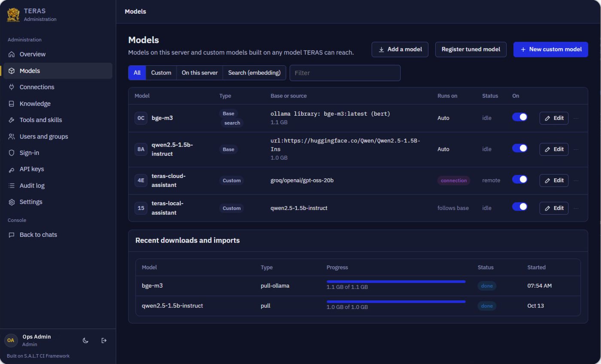Click the Models cube icon in sidebar
Viewport: 601px width, 364px height.
pyautogui.click(x=12, y=71)
